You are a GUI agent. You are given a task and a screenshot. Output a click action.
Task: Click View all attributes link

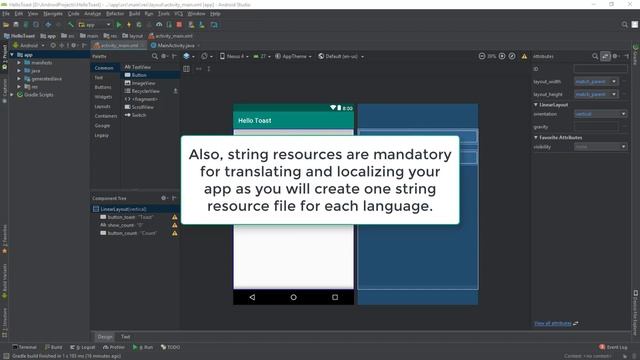pos(553,323)
